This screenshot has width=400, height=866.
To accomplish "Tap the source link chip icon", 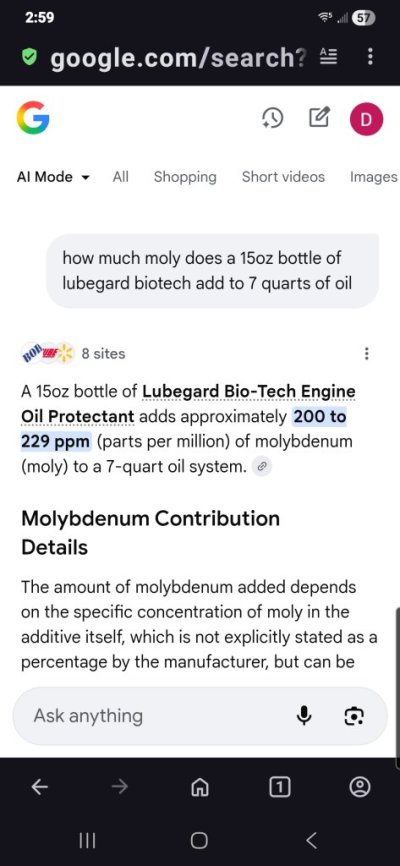I will point(263,467).
